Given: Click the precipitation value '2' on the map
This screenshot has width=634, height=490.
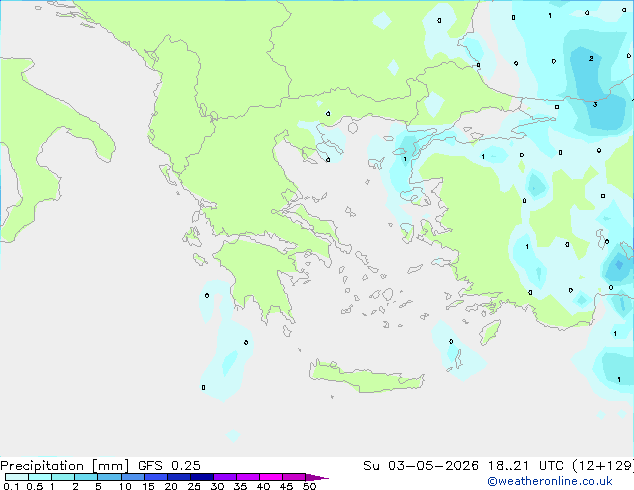Looking at the screenshot, I should tap(591, 59).
